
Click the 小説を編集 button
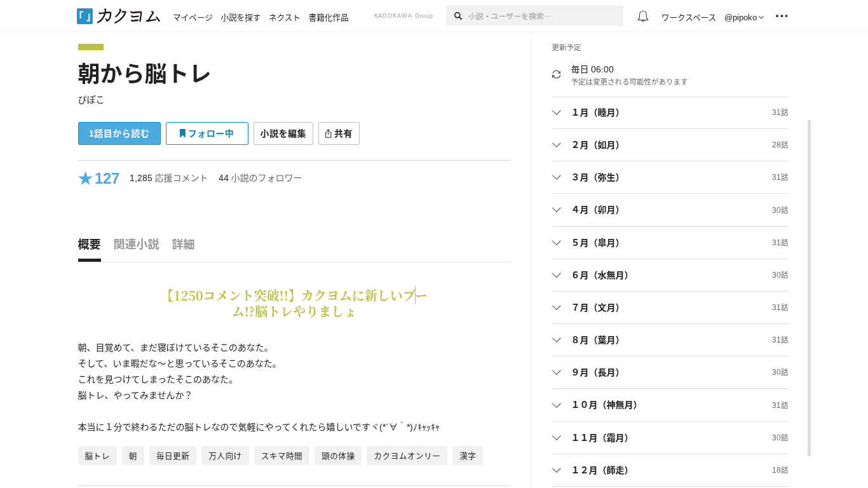283,133
